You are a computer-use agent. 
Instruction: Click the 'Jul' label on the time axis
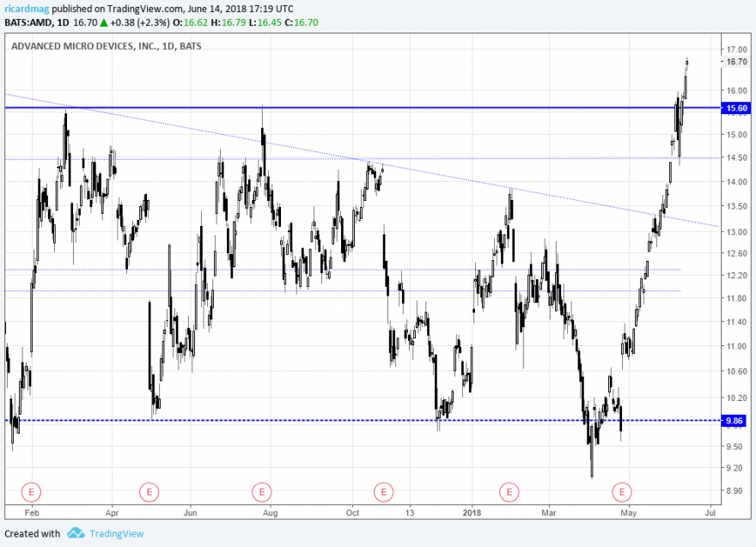(x=710, y=513)
